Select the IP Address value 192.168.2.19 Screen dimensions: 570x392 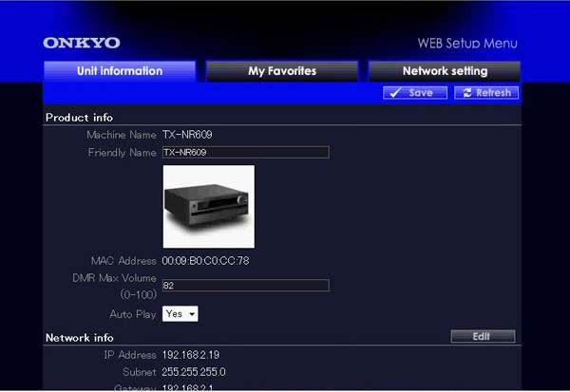pos(191,355)
